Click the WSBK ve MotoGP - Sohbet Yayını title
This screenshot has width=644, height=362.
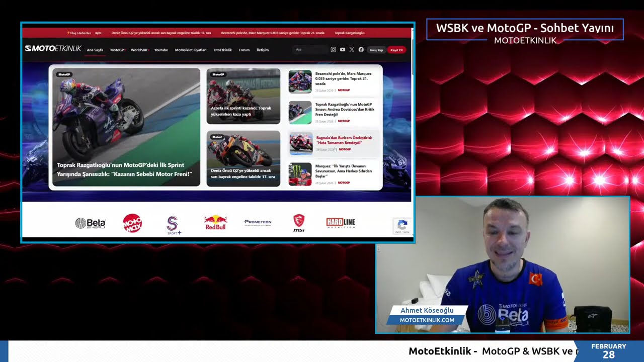point(525,28)
